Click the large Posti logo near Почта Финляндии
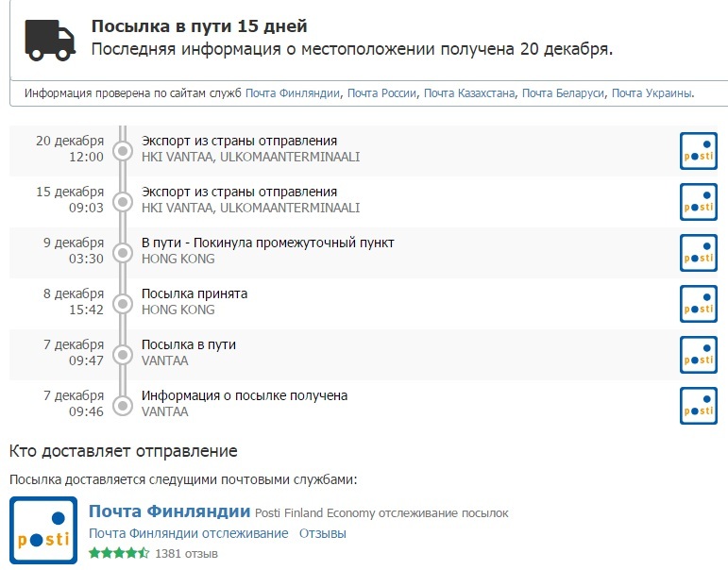The image size is (728, 570). click(x=43, y=530)
